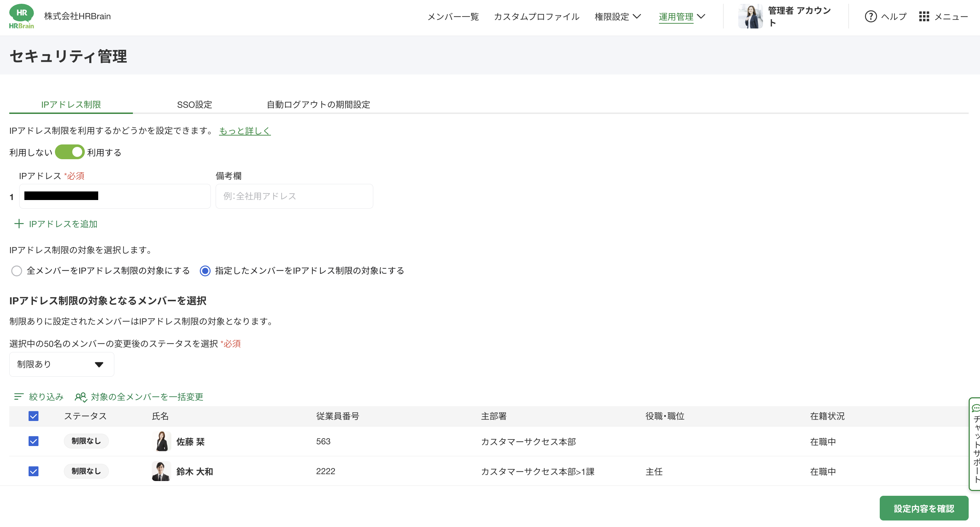The image size is (980, 527).
Task: Uncheck the checkbox for 鈴木 大和
Action: coord(33,471)
